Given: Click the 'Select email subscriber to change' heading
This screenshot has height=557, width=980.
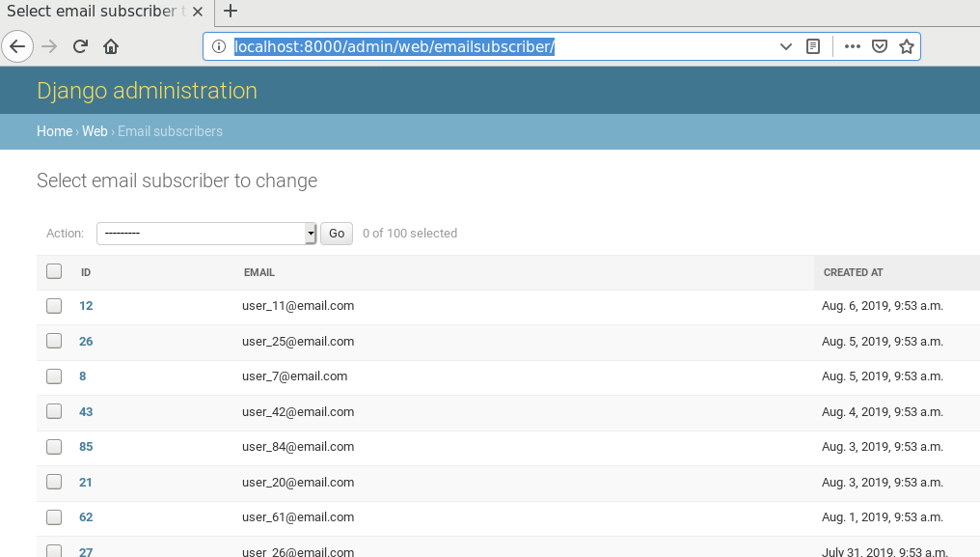Looking at the screenshot, I should tap(177, 181).
